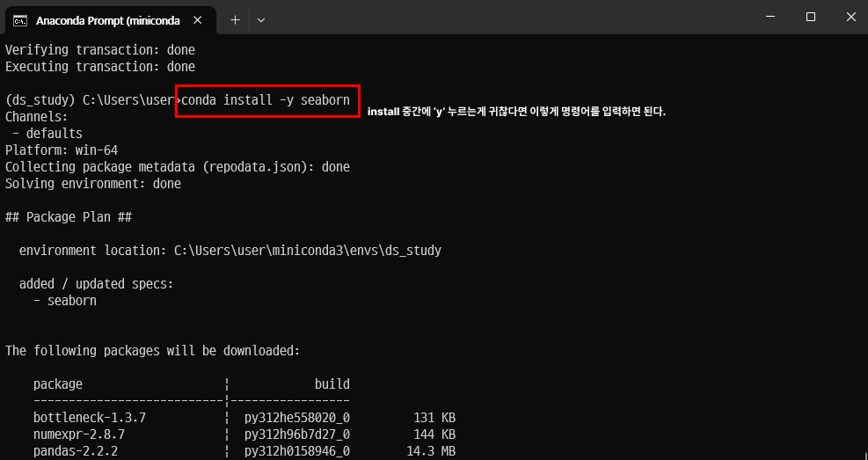
Task: Click the environment location path line
Action: 230,251
